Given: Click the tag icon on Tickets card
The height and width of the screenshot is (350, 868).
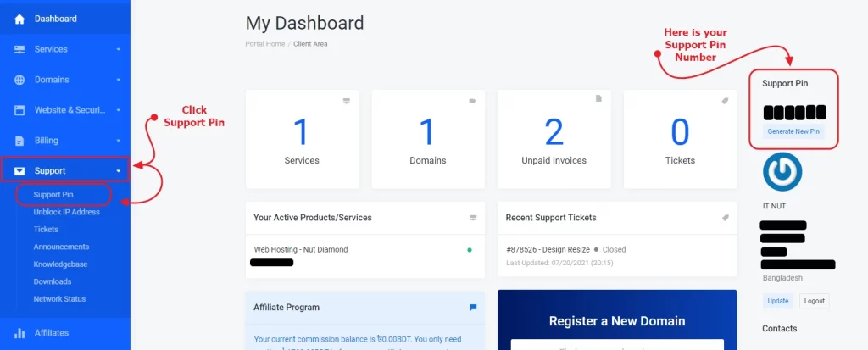Looking at the screenshot, I should click(726, 101).
